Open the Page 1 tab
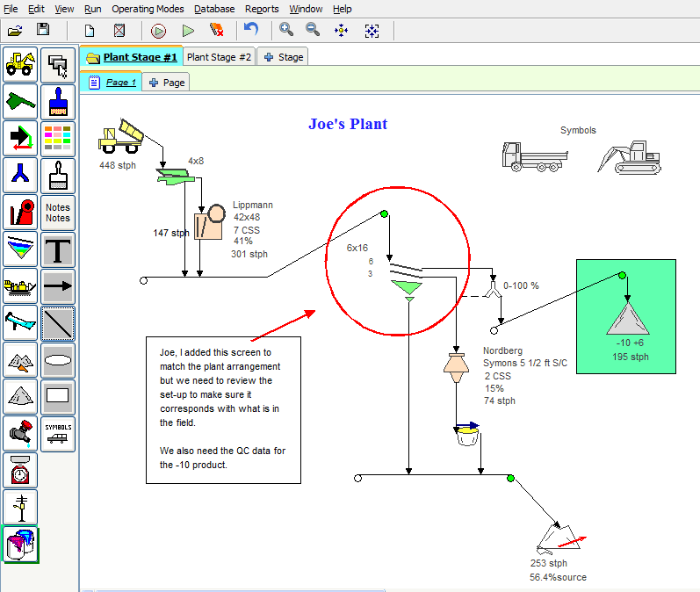This screenshot has height=592, width=700. (112, 83)
